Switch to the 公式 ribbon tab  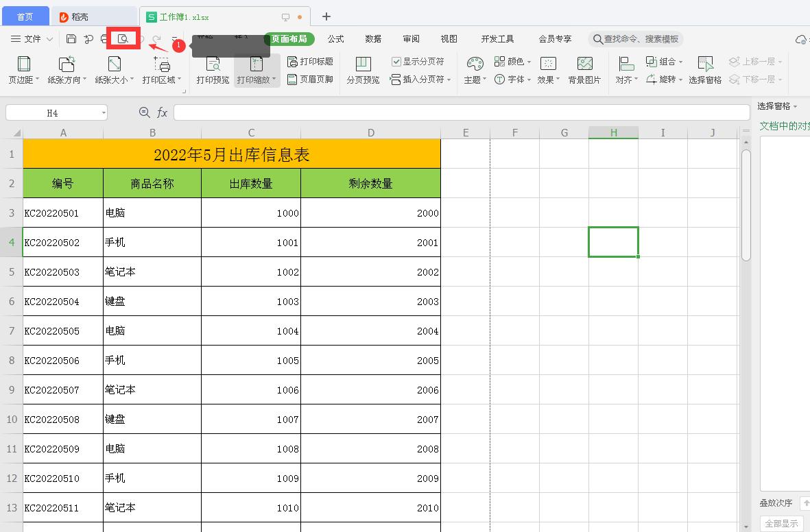point(335,39)
